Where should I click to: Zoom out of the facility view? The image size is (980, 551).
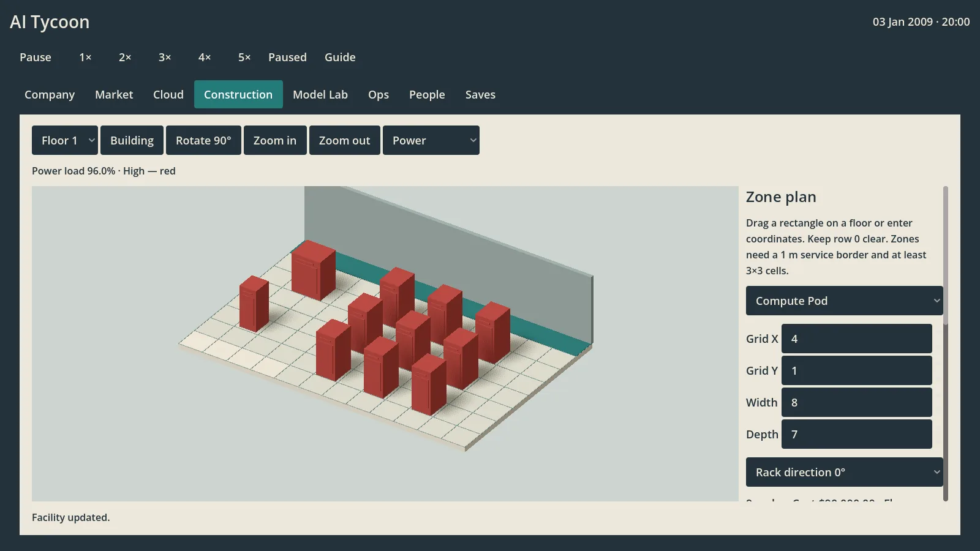pos(344,140)
